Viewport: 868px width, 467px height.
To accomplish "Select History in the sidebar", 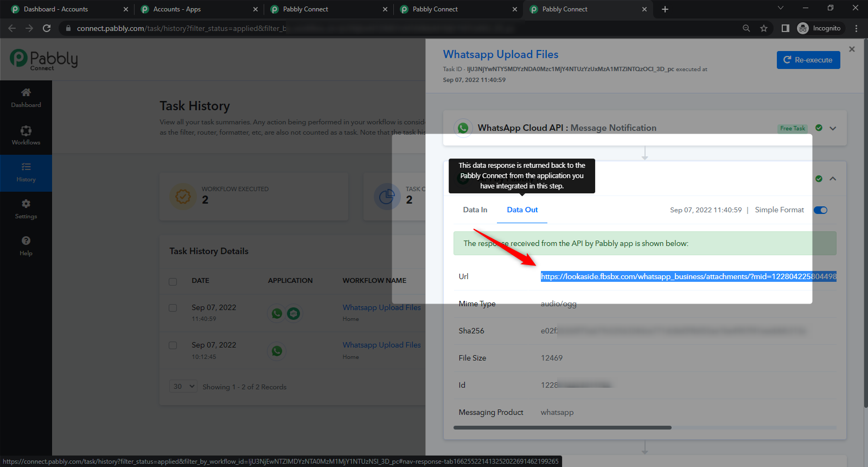I will click(26, 173).
